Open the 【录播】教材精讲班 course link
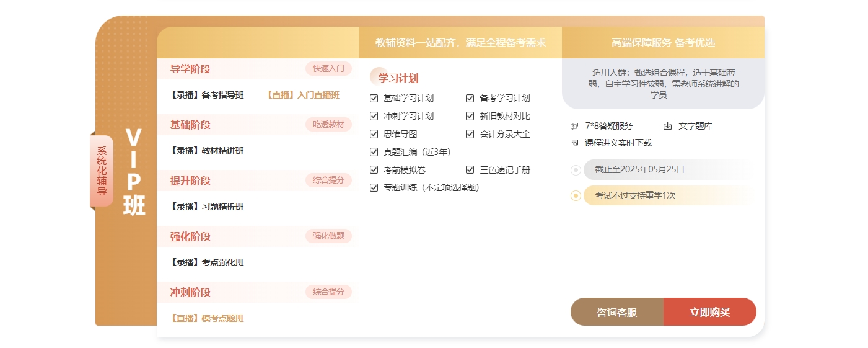The image size is (868, 348). 207,151
